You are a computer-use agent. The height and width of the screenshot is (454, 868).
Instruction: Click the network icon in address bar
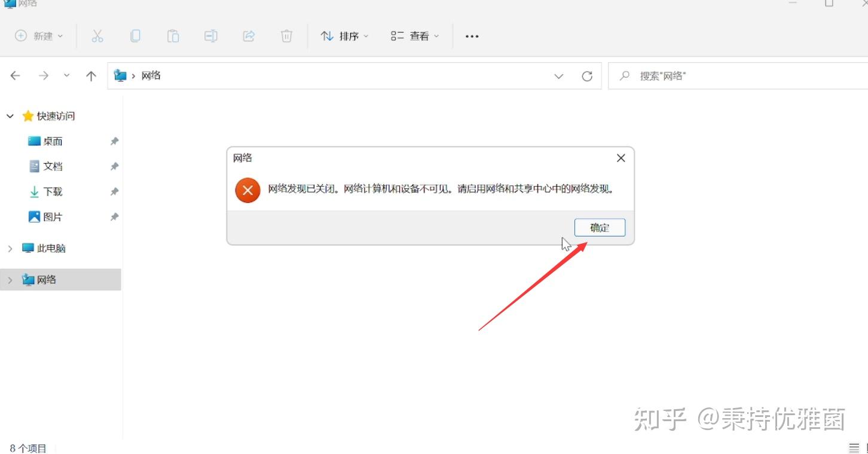pos(120,76)
